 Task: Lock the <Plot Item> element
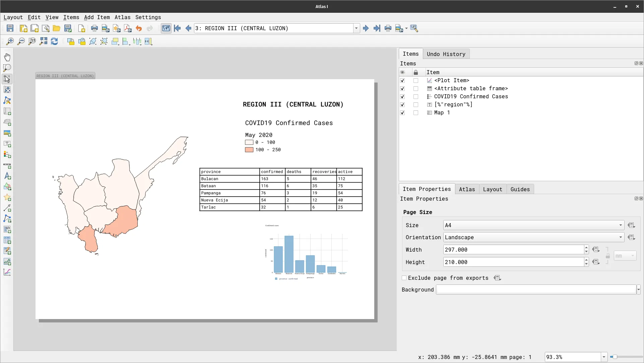click(x=415, y=81)
